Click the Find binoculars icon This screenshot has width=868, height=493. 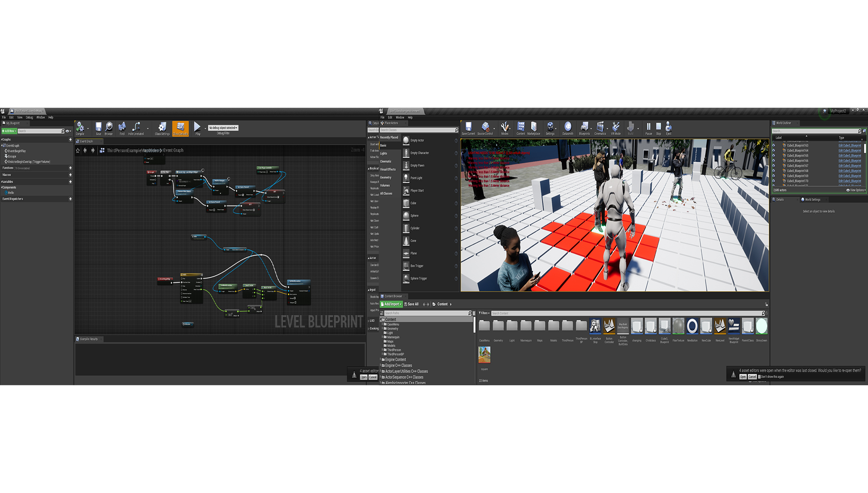122,128
